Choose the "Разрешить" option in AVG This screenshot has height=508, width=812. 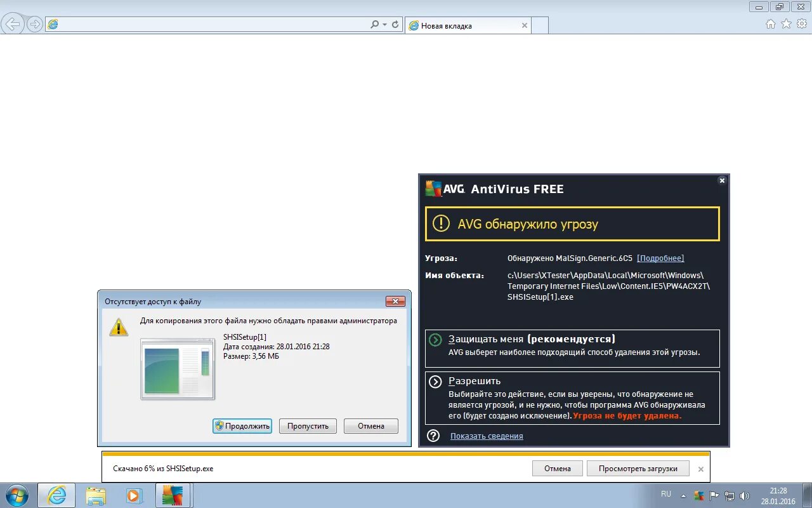(572, 398)
